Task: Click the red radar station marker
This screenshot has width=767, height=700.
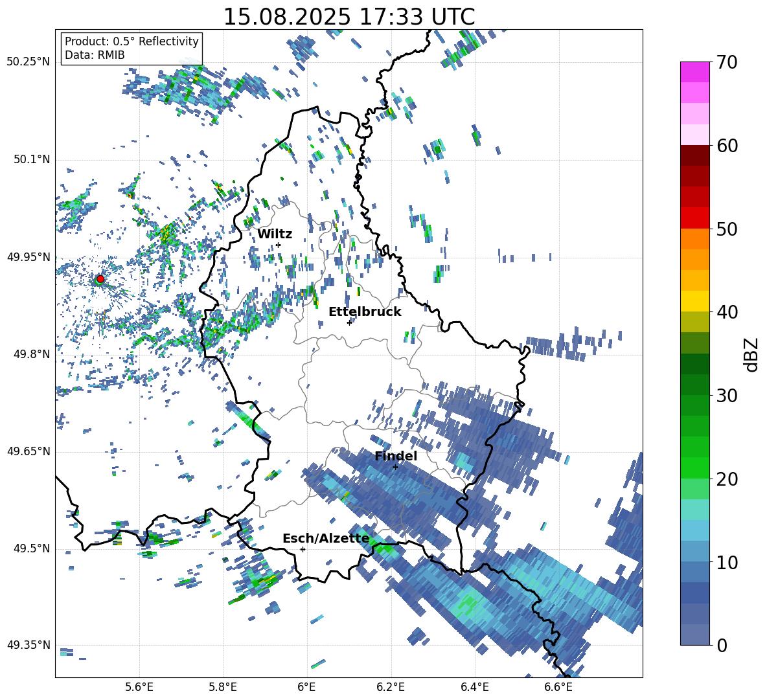Action: point(100,278)
